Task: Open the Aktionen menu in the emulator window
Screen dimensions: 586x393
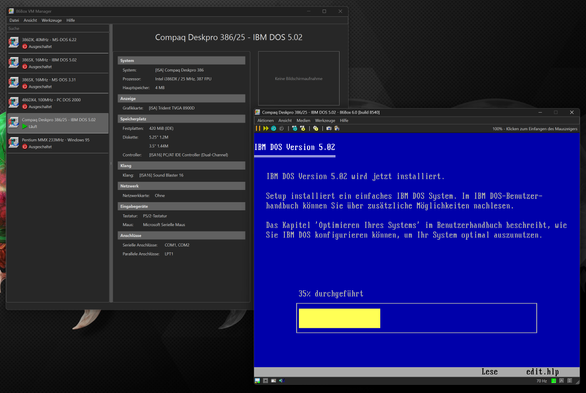Action: [x=265, y=120]
